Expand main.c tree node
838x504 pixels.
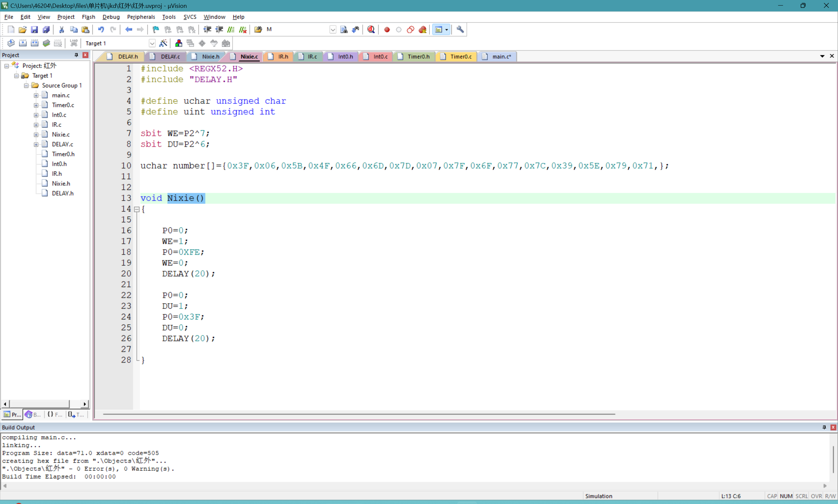[x=36, y=96]
